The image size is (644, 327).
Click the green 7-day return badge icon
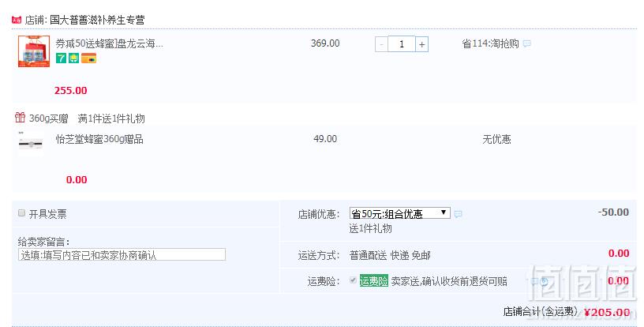pyautogui.click(x=61, y=58)
